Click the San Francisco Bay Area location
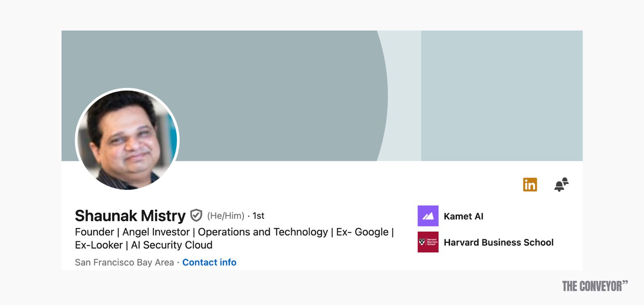Image resolution: width=644 pixels, height=305 pixels. pos(124,263)
